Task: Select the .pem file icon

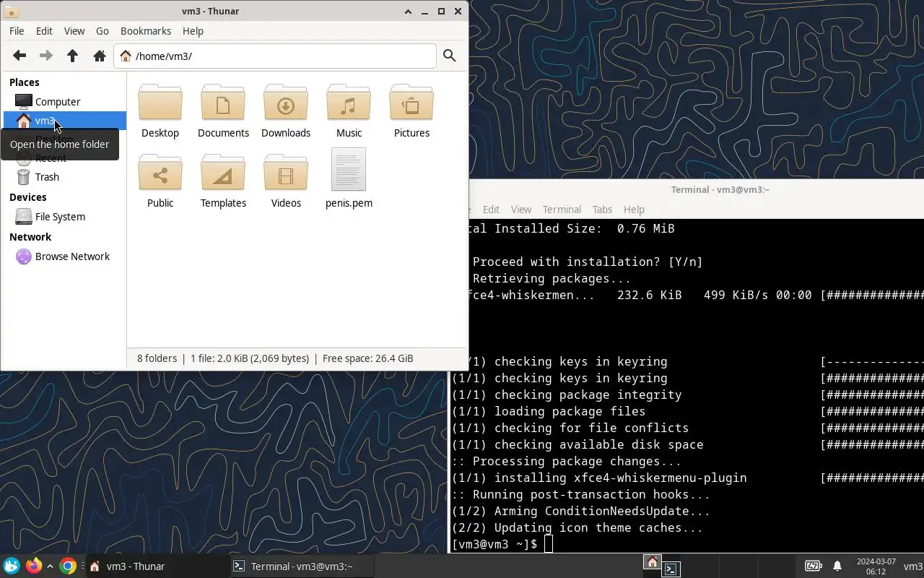Action: pyautogui.click(x=349, y=170)
